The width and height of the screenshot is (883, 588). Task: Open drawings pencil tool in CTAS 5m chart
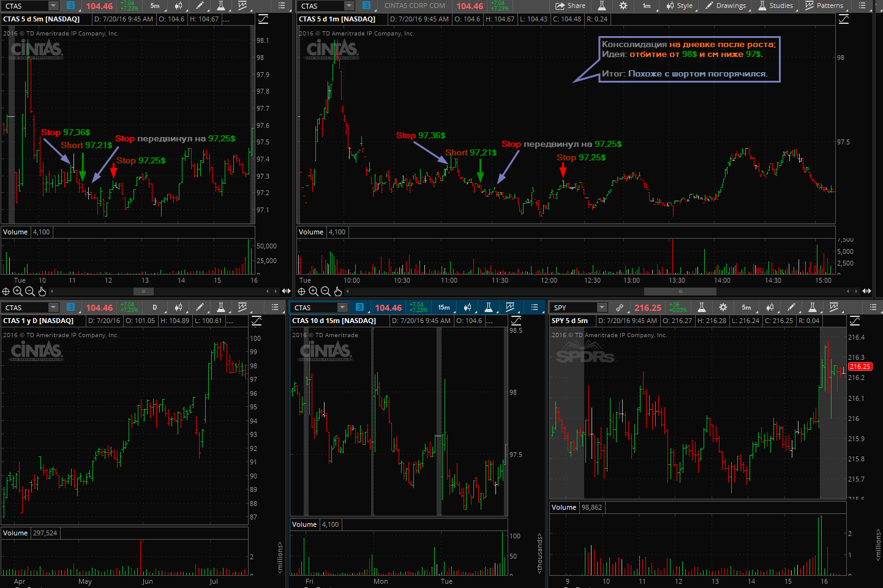click(200, 6)
